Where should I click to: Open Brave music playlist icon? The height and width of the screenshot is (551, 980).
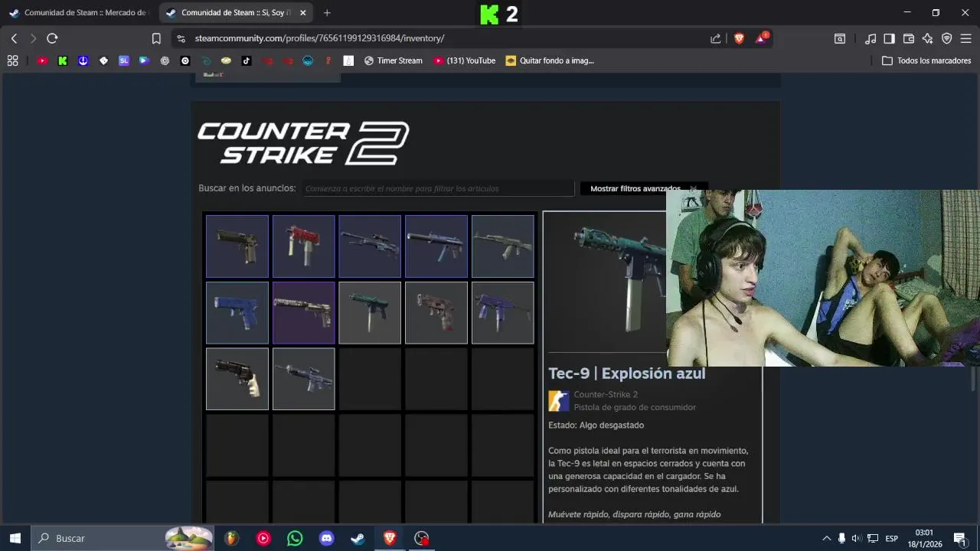[x=871, y=38]
